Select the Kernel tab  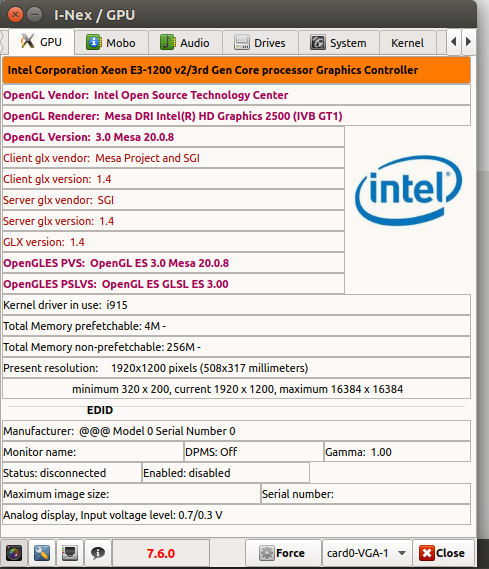pos(407,43)
